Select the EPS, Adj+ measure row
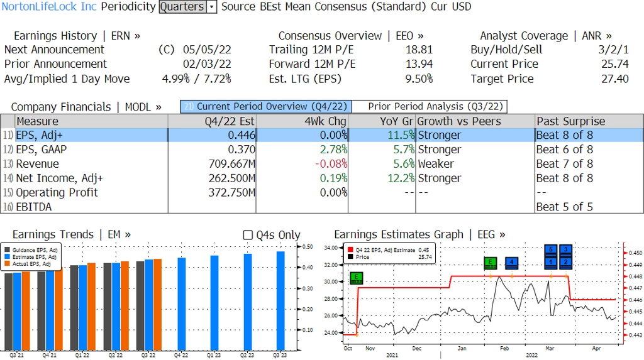The width and height of the screenshot is (644, 360). (322, 135)
